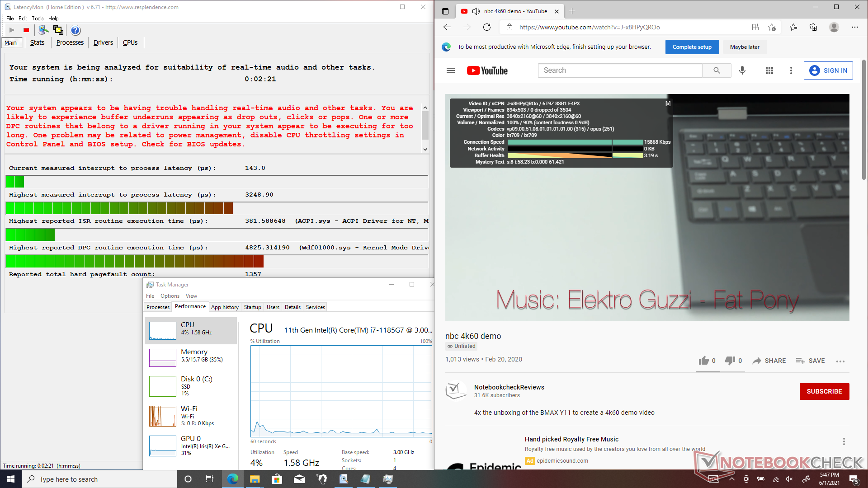
Task: Click YouTube voice search microphone icon
Action: click(742, 70)
